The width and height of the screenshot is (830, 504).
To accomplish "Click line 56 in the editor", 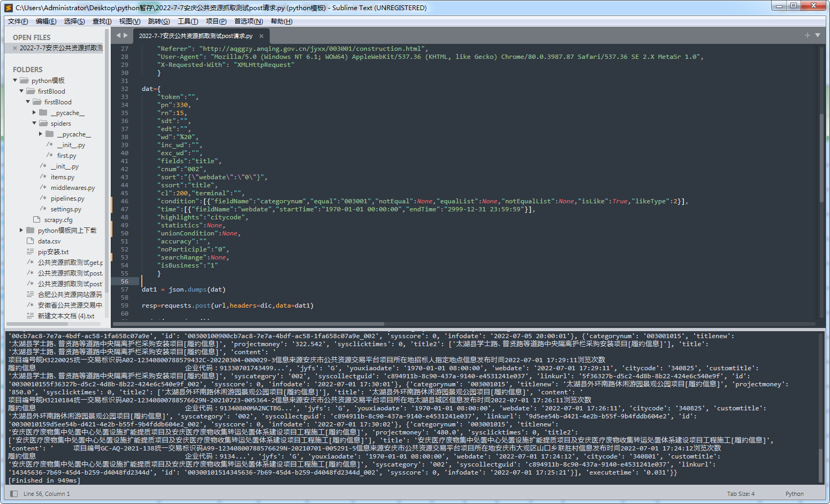I will pos(321,281).
